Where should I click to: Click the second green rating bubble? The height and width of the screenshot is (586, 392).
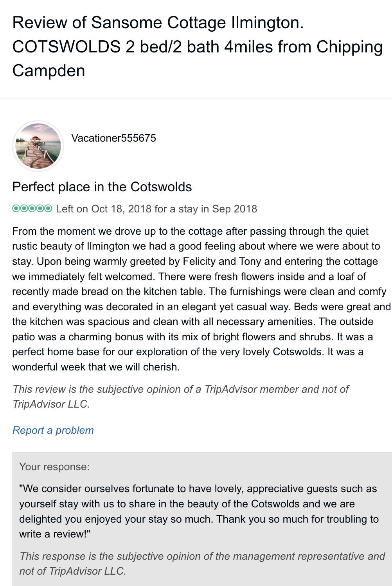(24, 208)
